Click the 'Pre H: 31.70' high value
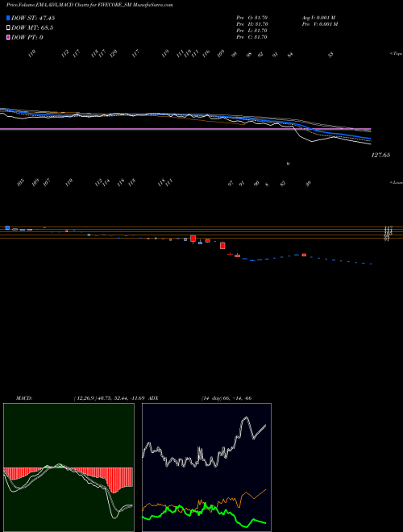This screenshot has height=532, width=403. (x=252, y=24)
